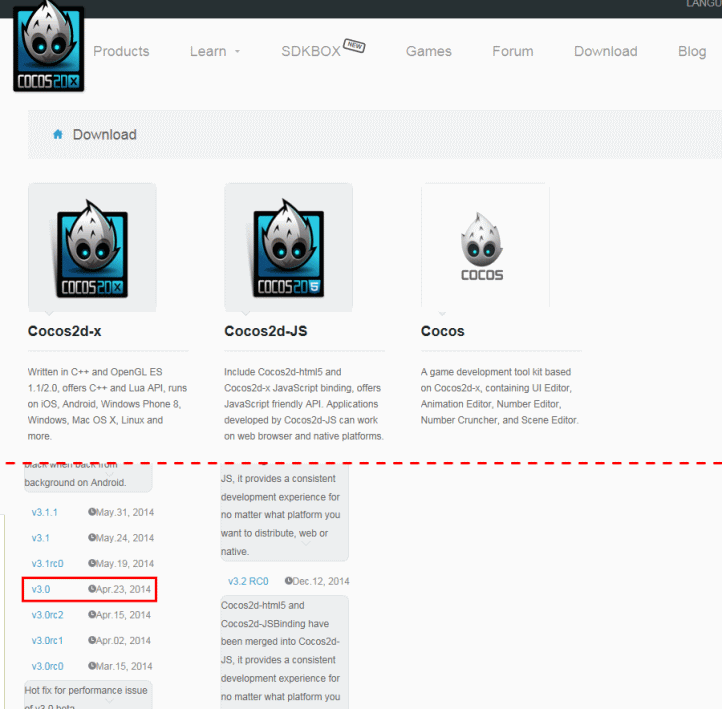The height and width of the screenshot is (709, 722).
Task: Click the clock icon beside Mar.15, 2014
Action: pos(92,666)
